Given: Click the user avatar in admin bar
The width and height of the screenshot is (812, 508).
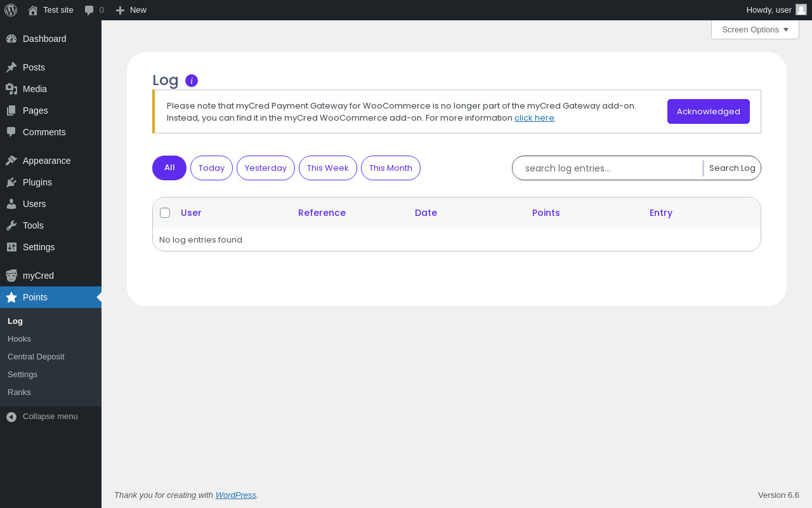Looking at the screenshot, I should coord(801,10).
